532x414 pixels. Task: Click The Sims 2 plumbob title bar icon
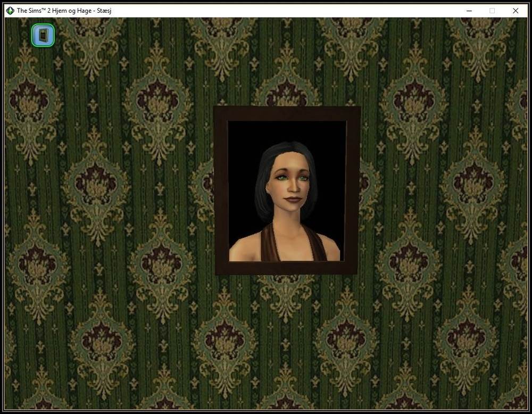(10, 11)
